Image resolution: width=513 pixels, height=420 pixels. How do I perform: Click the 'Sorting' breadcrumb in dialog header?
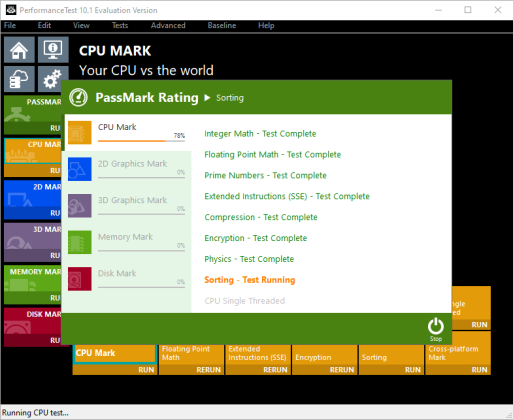[230, 98]
